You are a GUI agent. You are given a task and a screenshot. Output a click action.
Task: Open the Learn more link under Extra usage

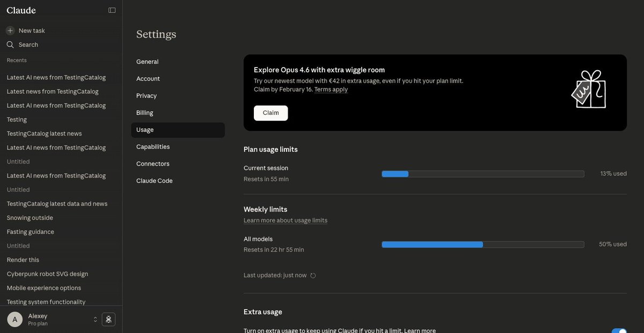(420, 330)
